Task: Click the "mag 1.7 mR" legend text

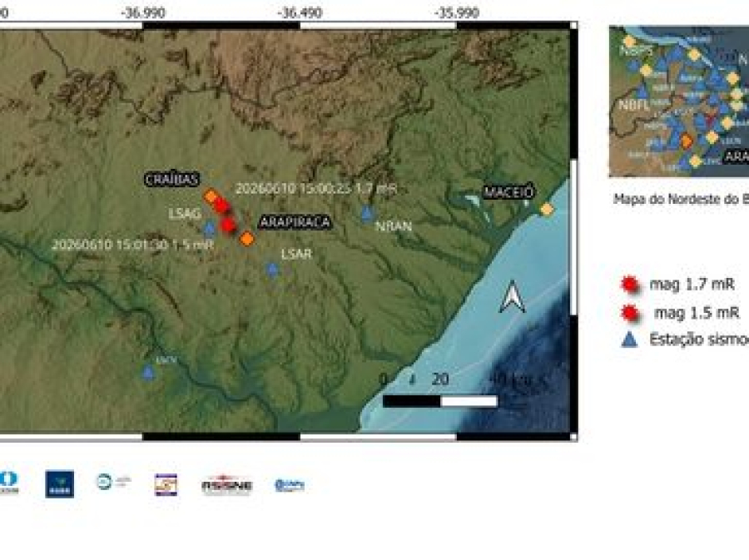Action: tap(692, 285)
